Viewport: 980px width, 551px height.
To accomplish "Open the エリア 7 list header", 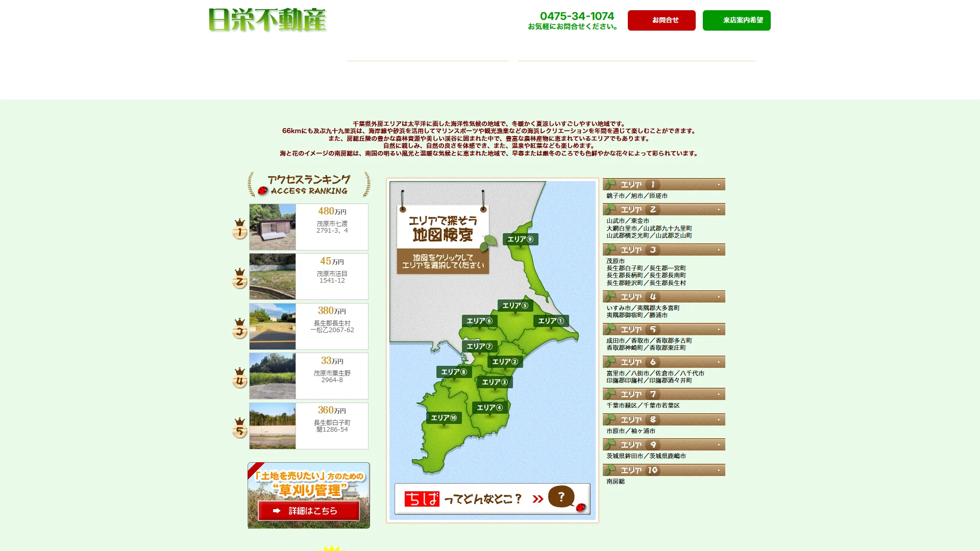I will tap(664, 394).
